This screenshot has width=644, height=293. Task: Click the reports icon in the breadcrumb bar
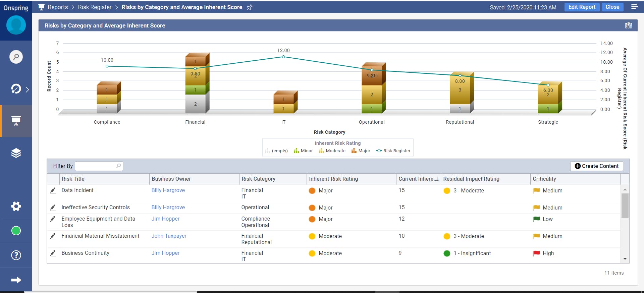[x=42, y=7]
